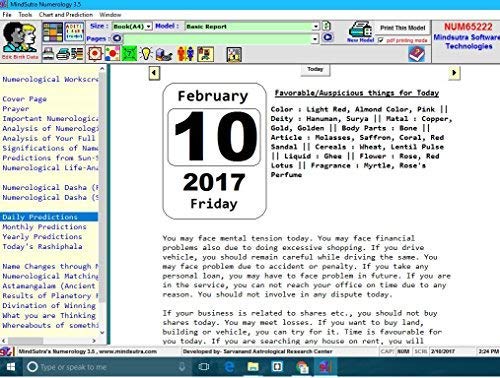Click the Cortana search box
The height and width of the screenshot is (378, 500).
click(x=107, y=367)
